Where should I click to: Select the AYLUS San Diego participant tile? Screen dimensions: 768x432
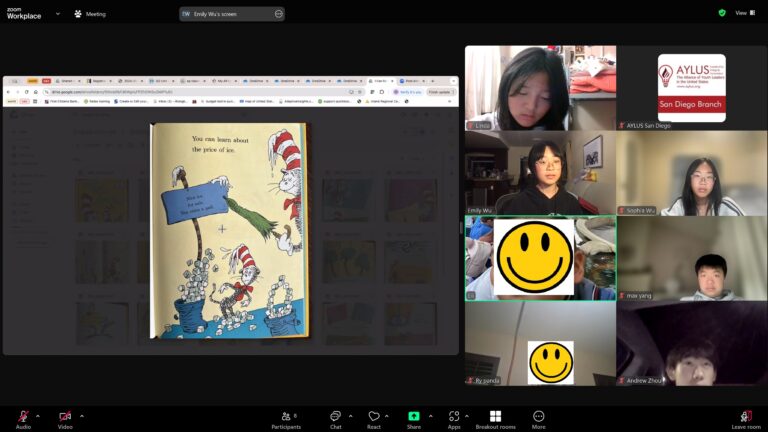click(692, 88)
